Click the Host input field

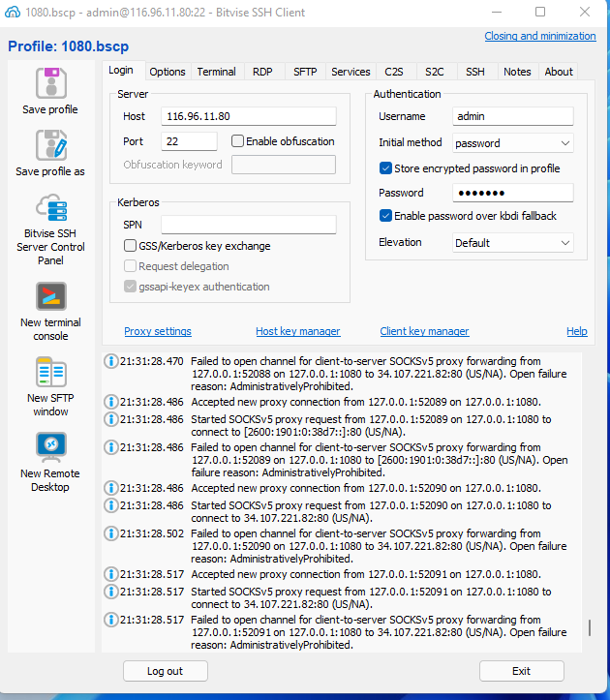click(x=248, y=116)
